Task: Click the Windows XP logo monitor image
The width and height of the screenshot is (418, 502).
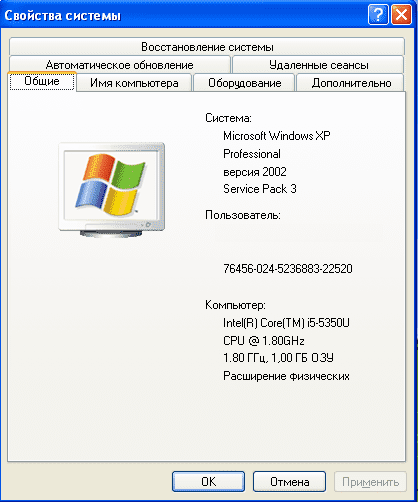Action: [x=112, y=190]
